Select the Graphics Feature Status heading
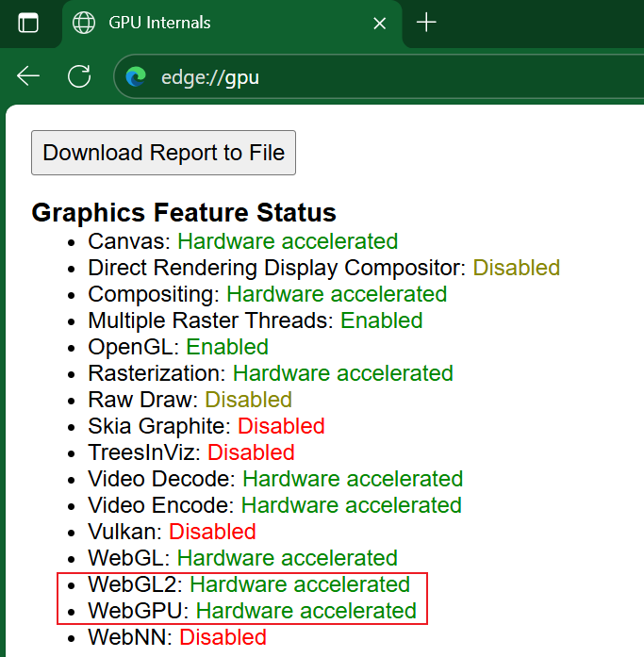The height and width of the screenshot is (657, 644). pyautogui.click(x=184, y=212)
